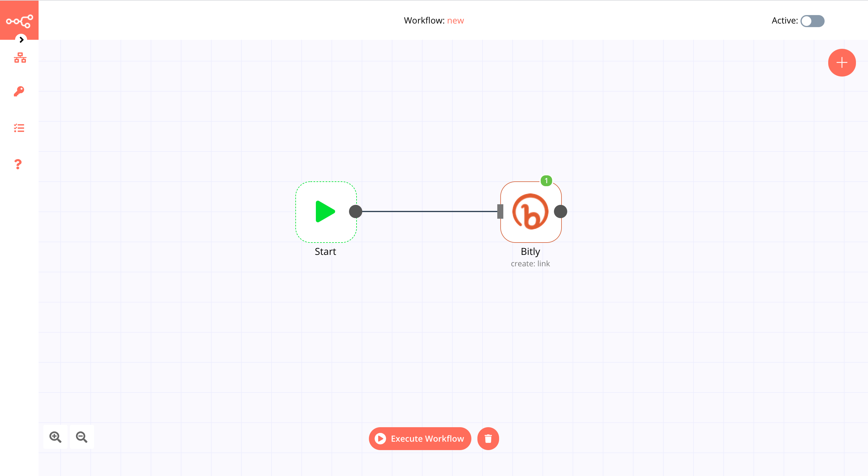Toggle the Active workflow switch
This screenshot has width=868, height=476.
pyautogui.click(x=812, y=20)
